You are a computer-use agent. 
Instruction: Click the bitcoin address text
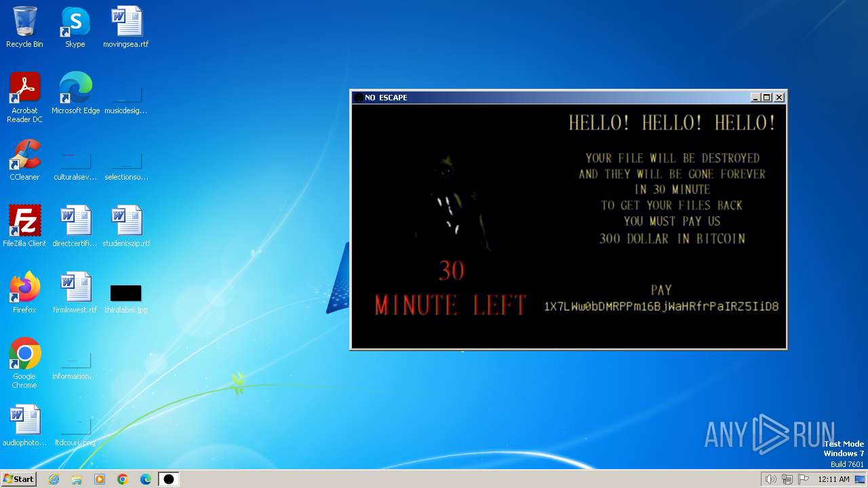tap(661, 306)
